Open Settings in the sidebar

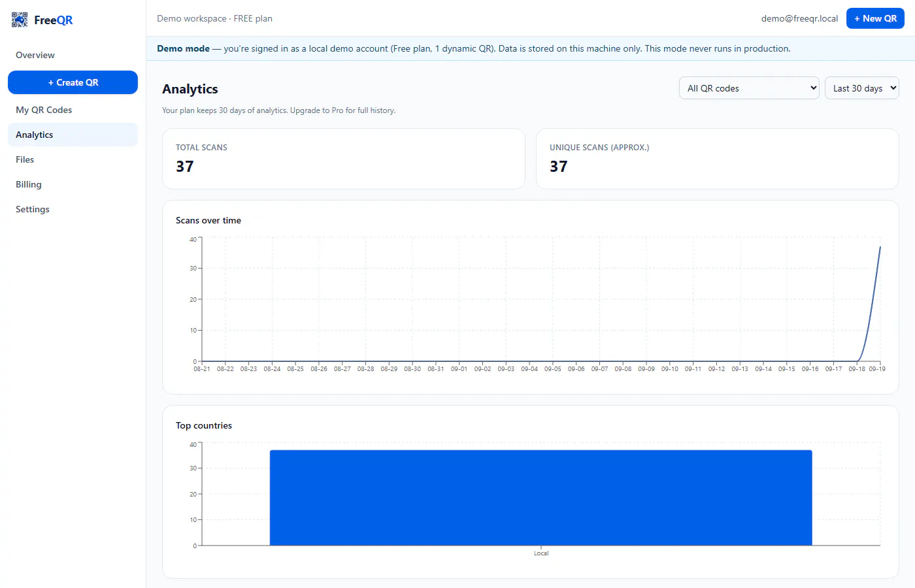(73, 209)
